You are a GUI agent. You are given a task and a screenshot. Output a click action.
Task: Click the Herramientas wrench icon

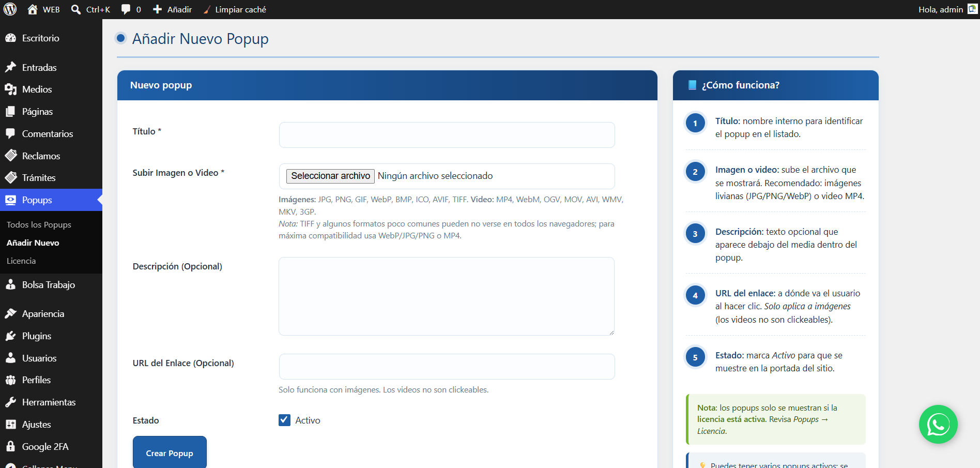(x=10, y=402)
